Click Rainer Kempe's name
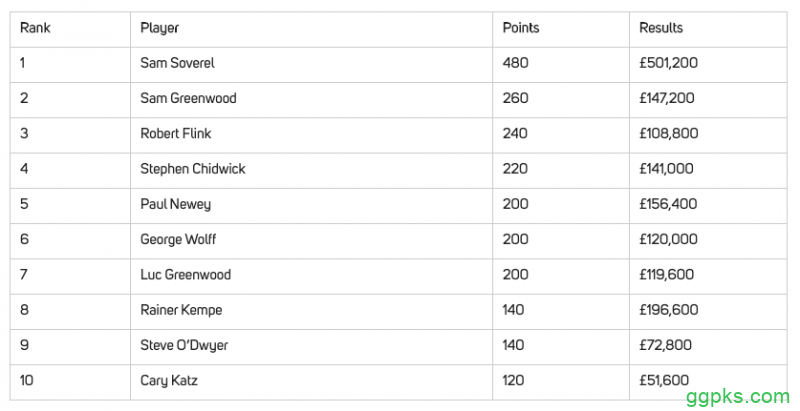Image resolution: width=800 pixels, height=411 pixels. (x=181, y=310)
